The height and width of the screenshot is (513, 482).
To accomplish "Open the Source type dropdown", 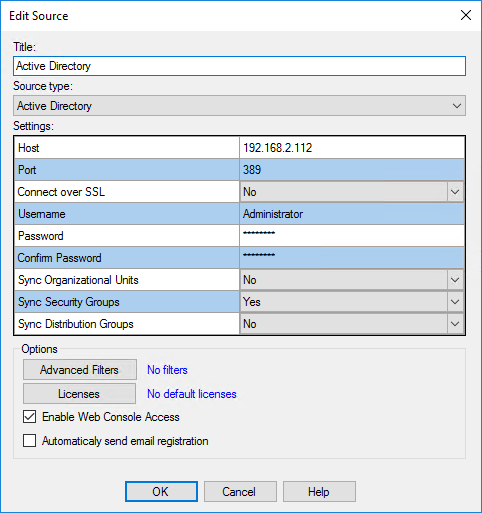I will [x=239, y=106].
